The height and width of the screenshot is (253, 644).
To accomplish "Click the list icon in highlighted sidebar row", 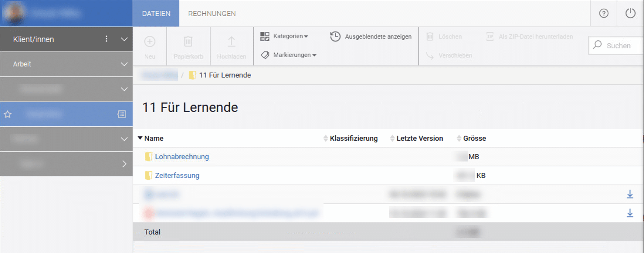I will pos(122,114).
